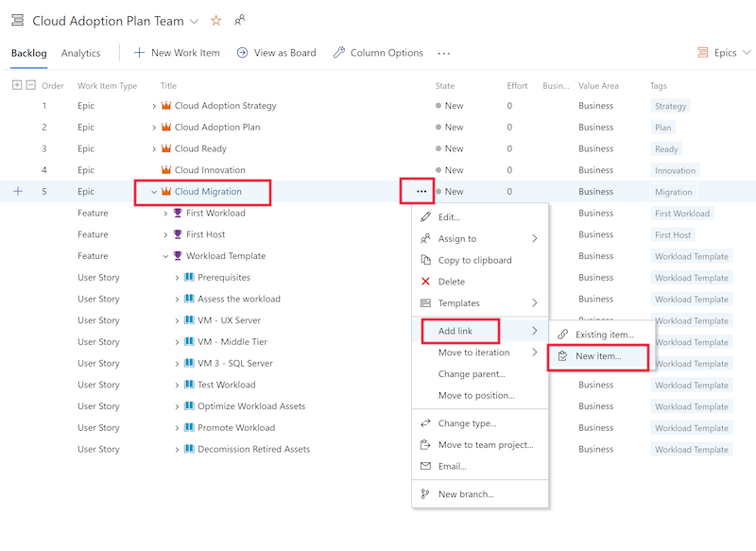
Task: Click the team members icon beside the star
Action: (x=240, y=20)
